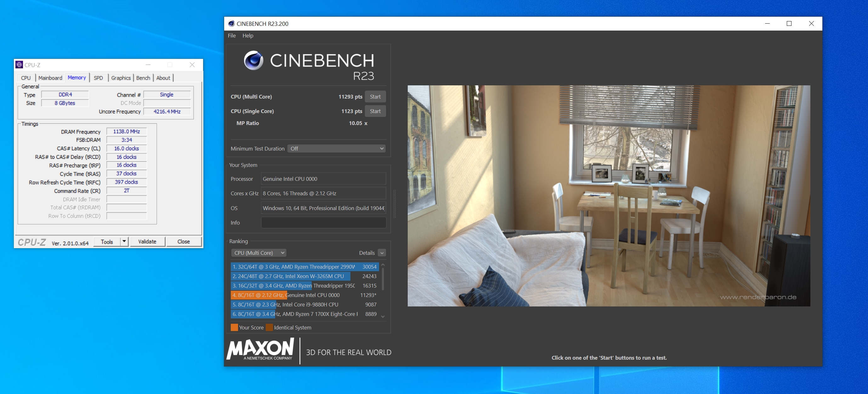Click the CPU-Z title bar icon
868x394 pixels.
19,65
